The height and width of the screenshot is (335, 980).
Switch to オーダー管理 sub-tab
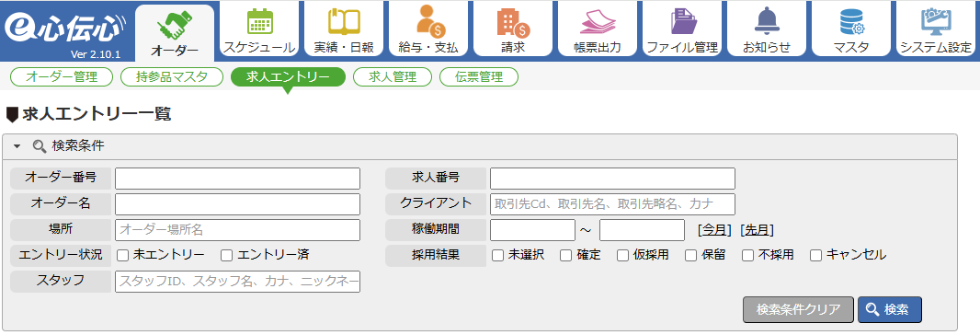[x=62, y=77]
